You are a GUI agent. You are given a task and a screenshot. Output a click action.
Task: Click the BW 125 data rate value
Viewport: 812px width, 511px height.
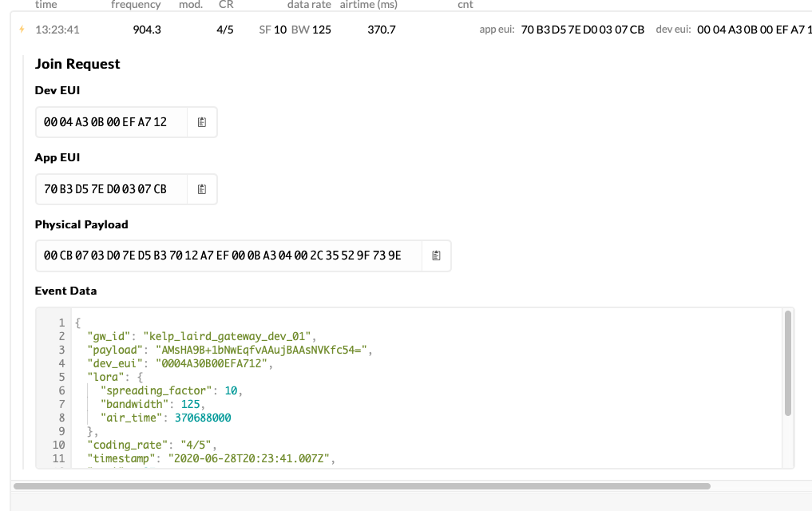[x=311, y=30]
